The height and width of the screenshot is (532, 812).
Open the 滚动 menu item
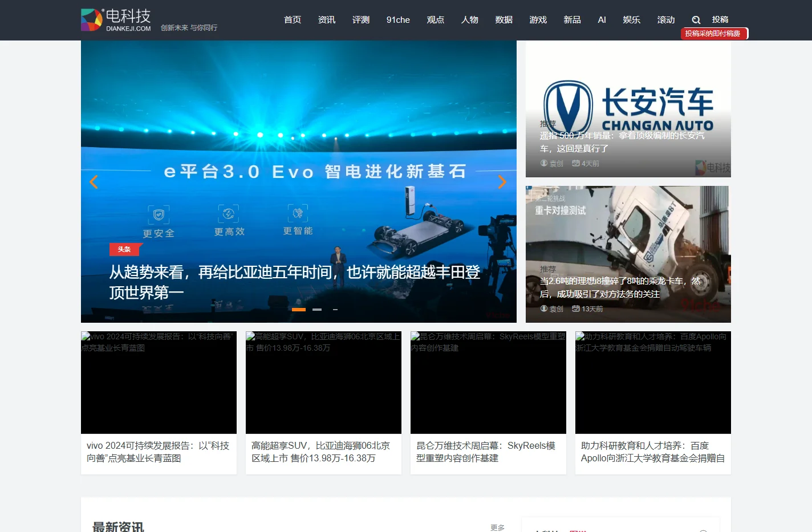click(666, 20)
